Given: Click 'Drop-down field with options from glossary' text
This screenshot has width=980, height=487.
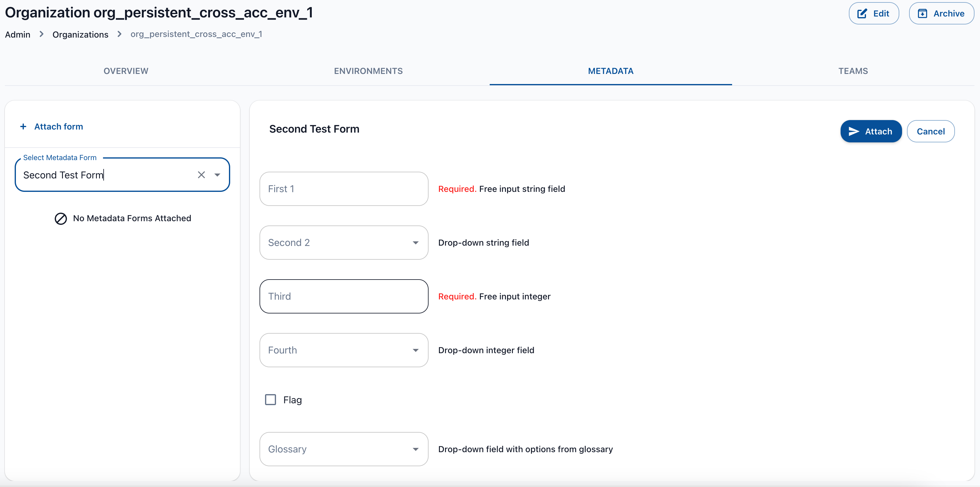Looking at the screenshot, I should (525, 449).
